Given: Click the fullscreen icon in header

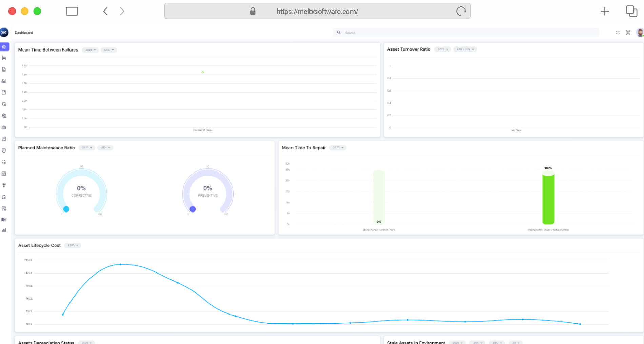Looking at the screenshot, I should 618,33.
